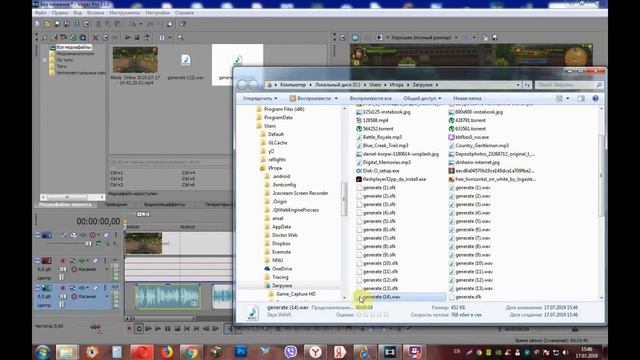Open the Файл menu in Vegas

40,13
